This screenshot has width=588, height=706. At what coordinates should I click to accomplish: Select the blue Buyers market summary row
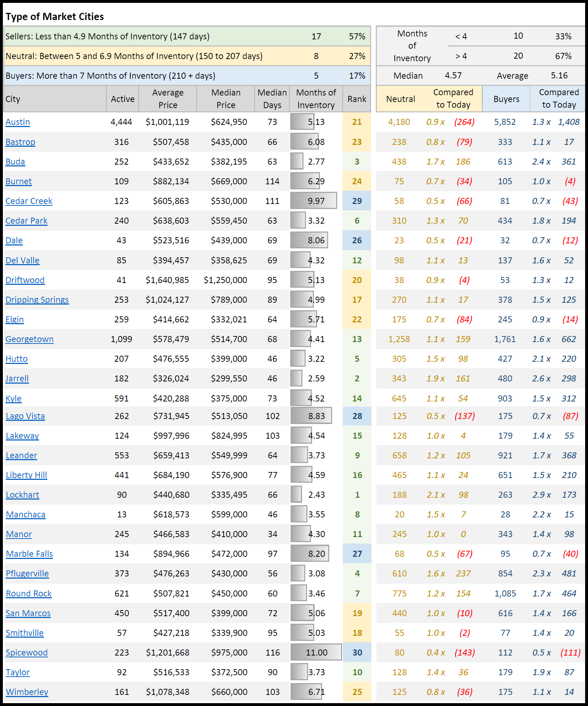click(186, 76)
